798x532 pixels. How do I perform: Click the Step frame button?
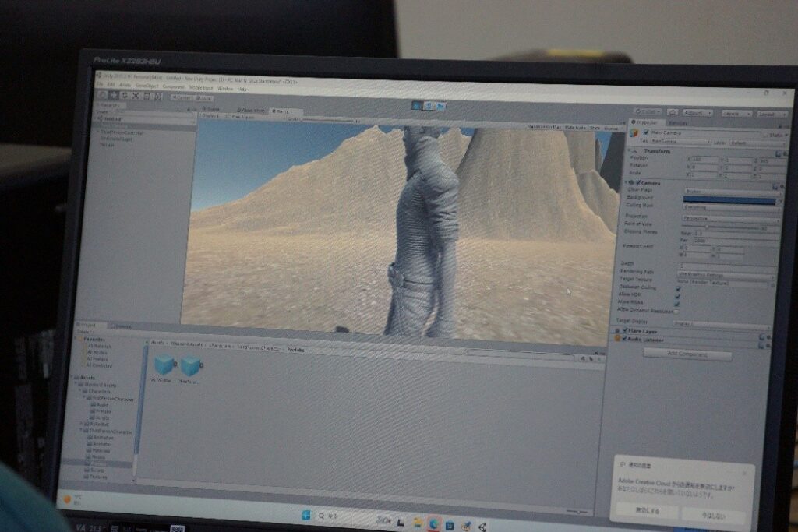[441, 106]
